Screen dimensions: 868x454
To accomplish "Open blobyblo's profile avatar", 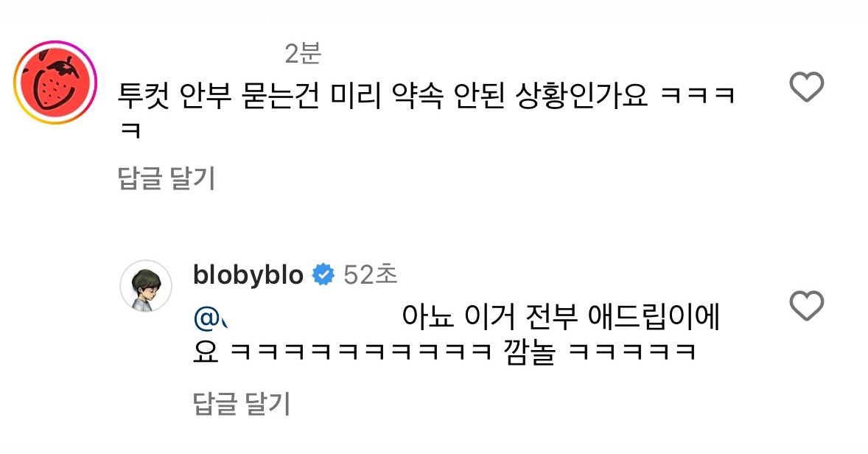I will coord(146,286).
